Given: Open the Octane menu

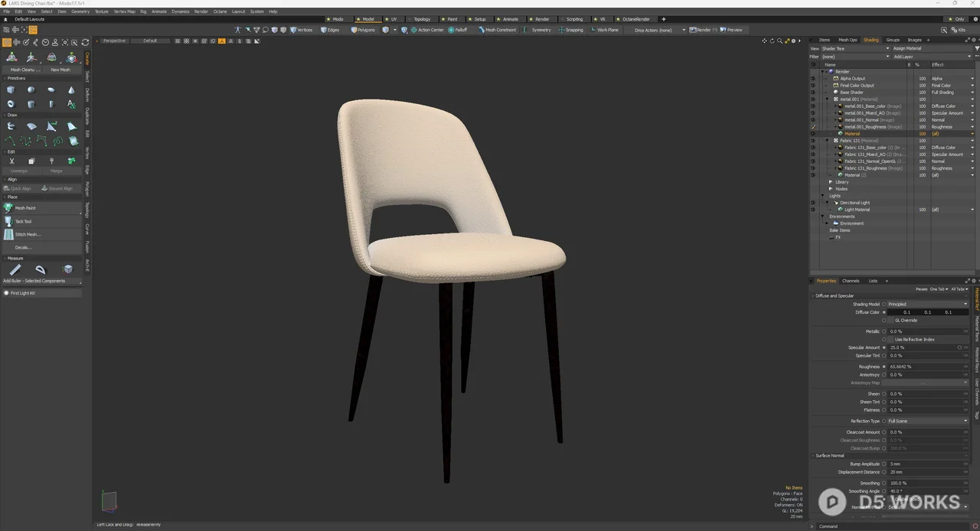Looking at the screenshot, I should point(220,11).
